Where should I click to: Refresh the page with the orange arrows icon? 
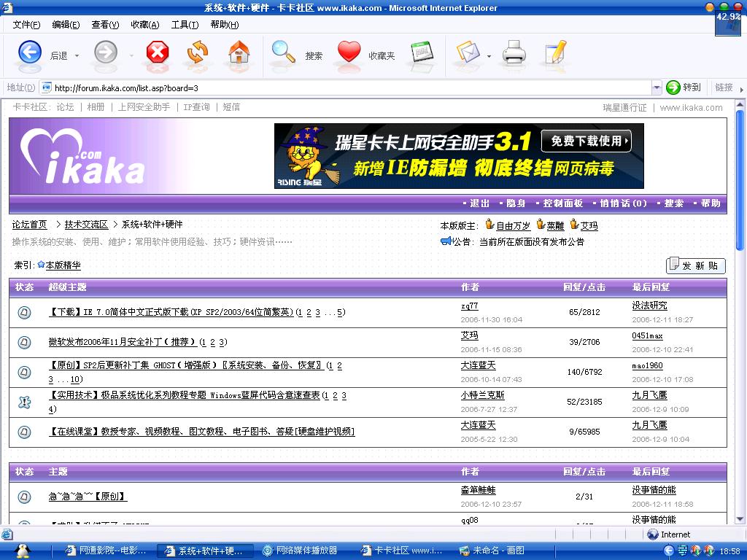(198, 52)
